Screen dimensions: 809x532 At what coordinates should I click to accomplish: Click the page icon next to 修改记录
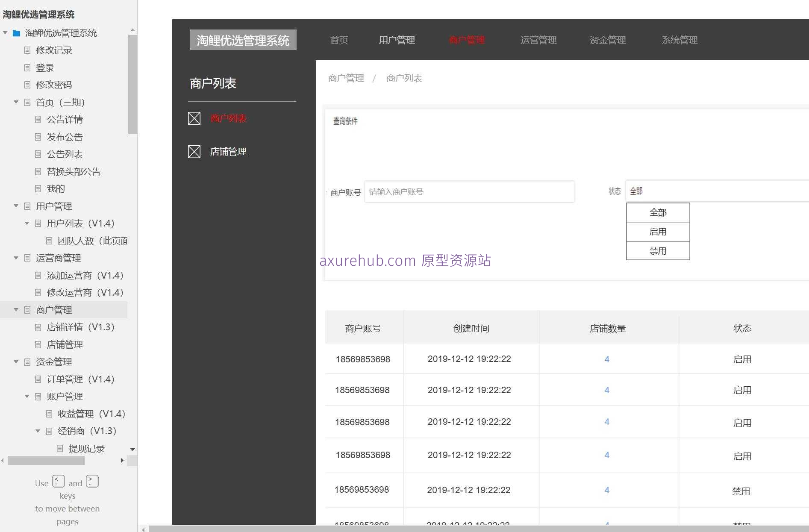27,50
